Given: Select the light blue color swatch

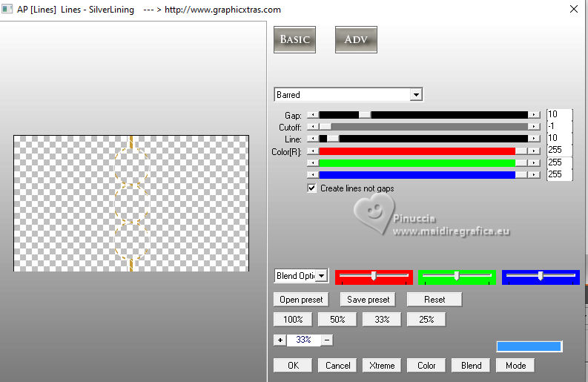Looking at the screenshot, I should click(529, 346).
